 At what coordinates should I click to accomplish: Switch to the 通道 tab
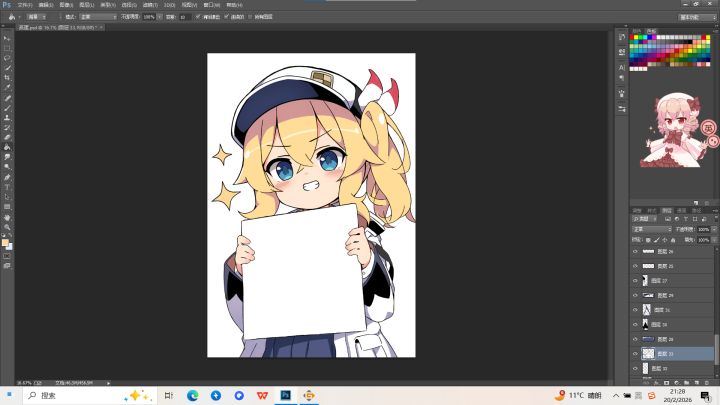(682, 210)
